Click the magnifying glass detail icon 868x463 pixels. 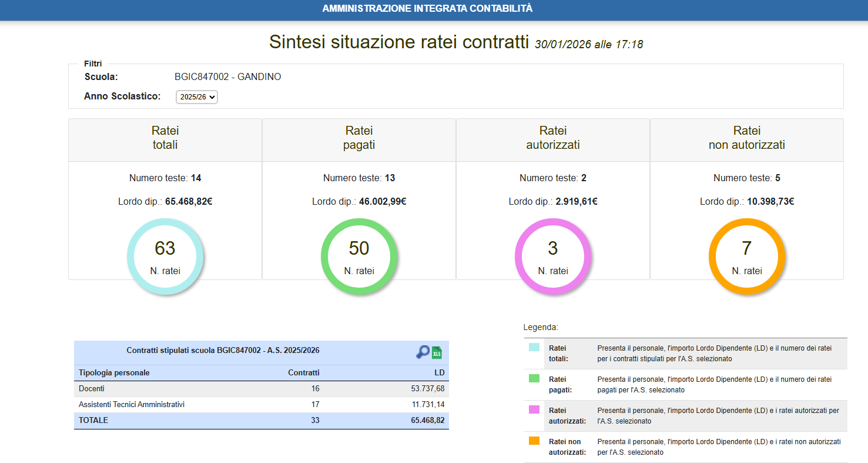tap(423, 352)
